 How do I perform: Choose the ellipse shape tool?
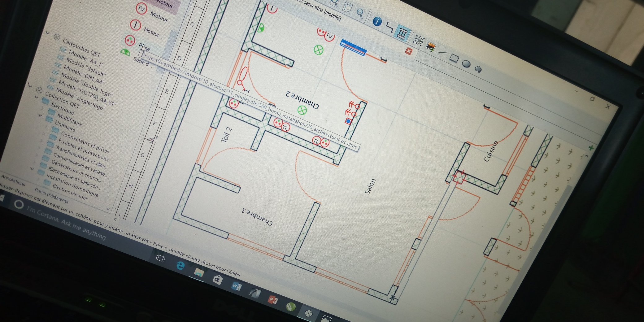tap(466, 64)
